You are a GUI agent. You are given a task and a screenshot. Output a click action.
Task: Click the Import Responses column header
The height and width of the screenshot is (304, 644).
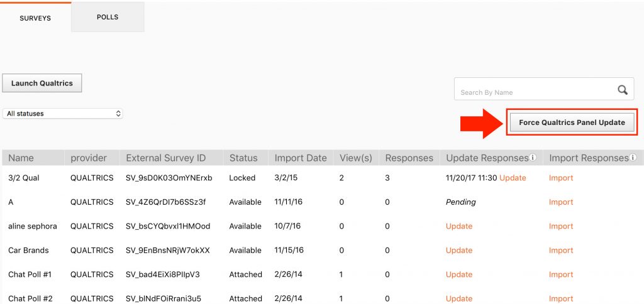(589, 158)
